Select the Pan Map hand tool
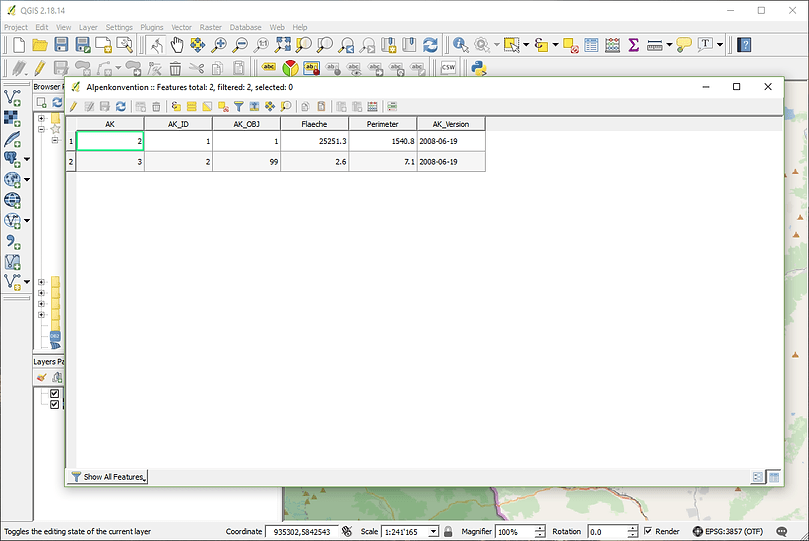Viewport: 809px width, 541px height. tap(176, 45)
